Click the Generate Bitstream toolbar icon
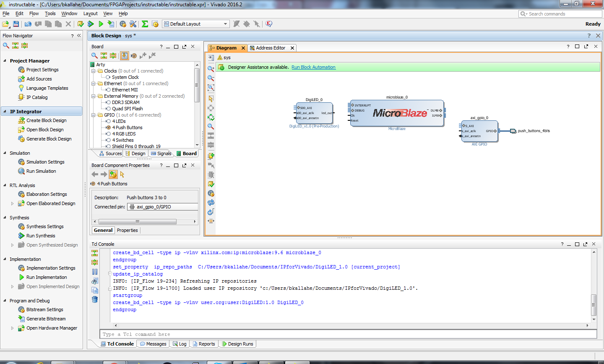This screenshot has width=604, height=364. 111,24
